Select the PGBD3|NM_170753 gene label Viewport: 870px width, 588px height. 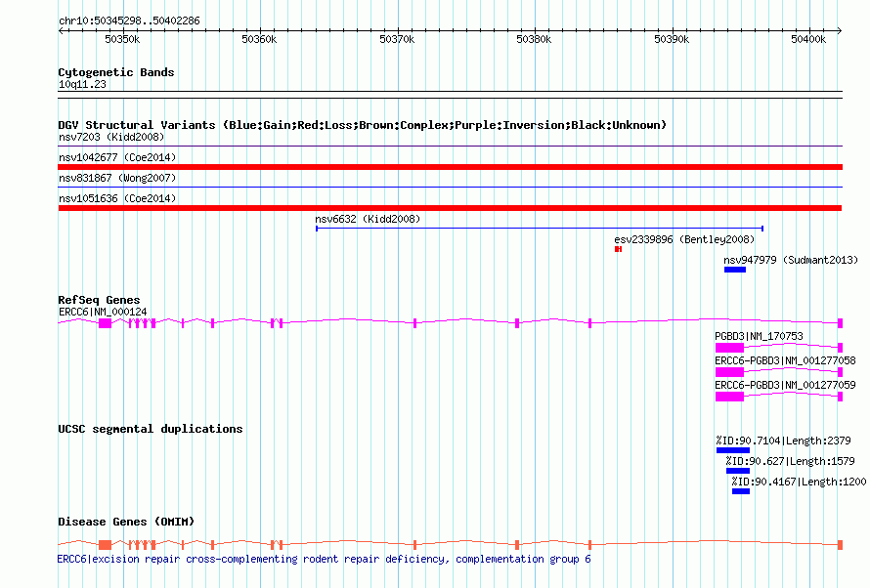759,336
